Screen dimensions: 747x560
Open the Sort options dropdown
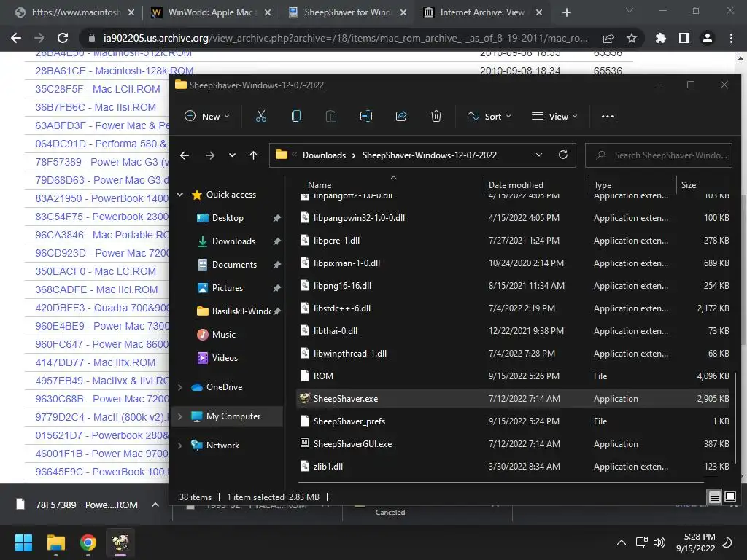pyautogui.click(x=489, y=116)
